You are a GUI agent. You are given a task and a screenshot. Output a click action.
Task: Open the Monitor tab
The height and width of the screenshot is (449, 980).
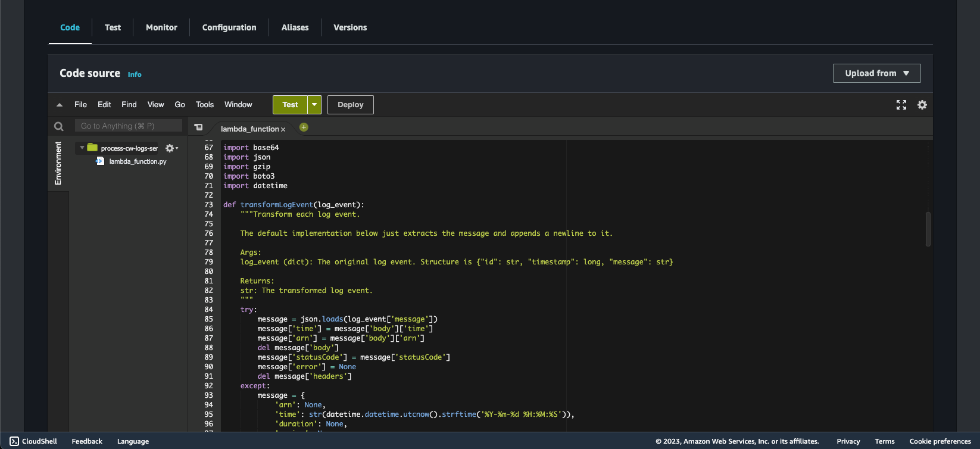point(161,27)
